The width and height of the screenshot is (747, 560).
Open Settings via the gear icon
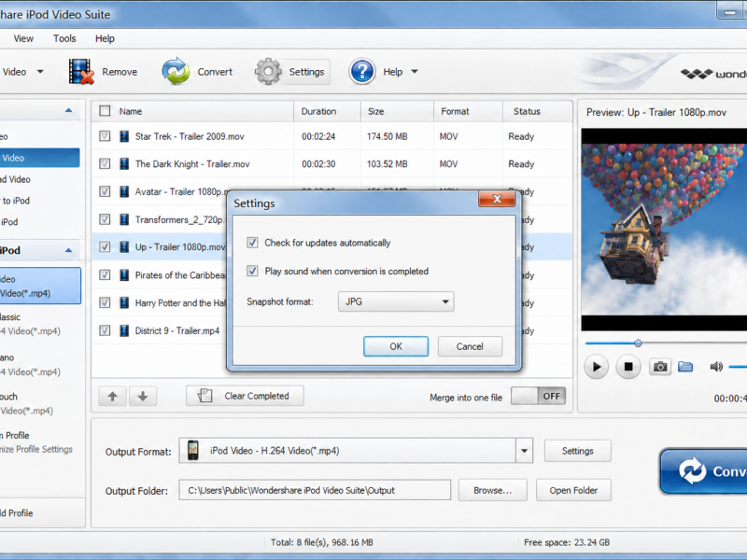tap(268, 72)
